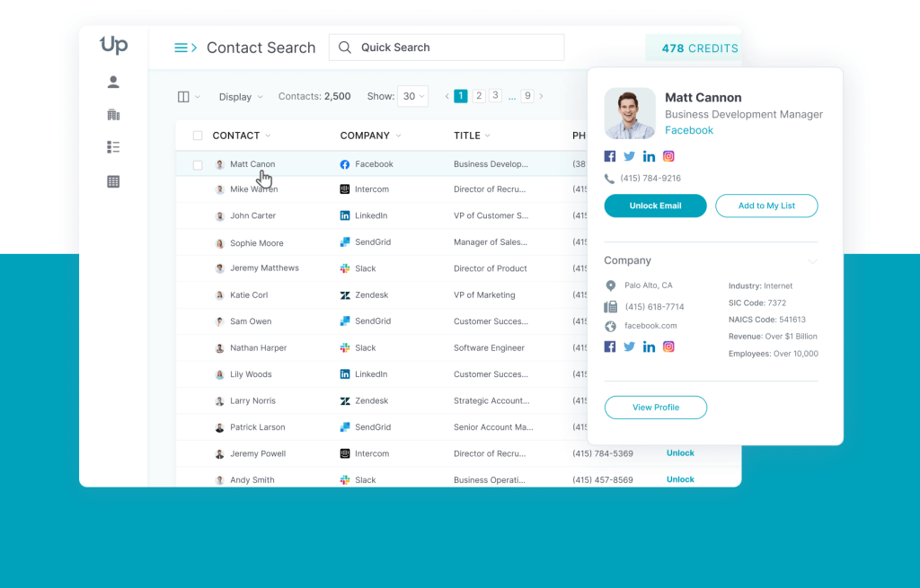The image size is (920, 588).
Task: Expand the column layout dropdown arrow
Action: 198,97
